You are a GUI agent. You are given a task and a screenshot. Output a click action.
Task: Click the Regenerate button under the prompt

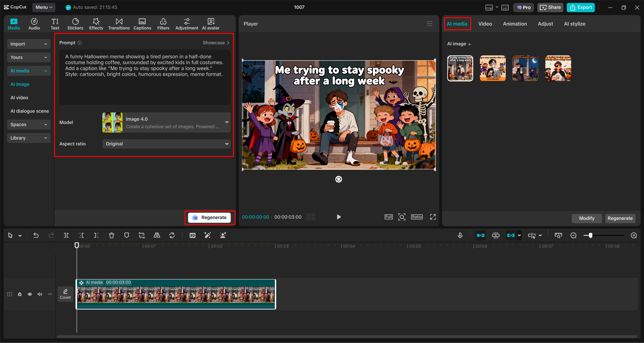pos(210,217)
